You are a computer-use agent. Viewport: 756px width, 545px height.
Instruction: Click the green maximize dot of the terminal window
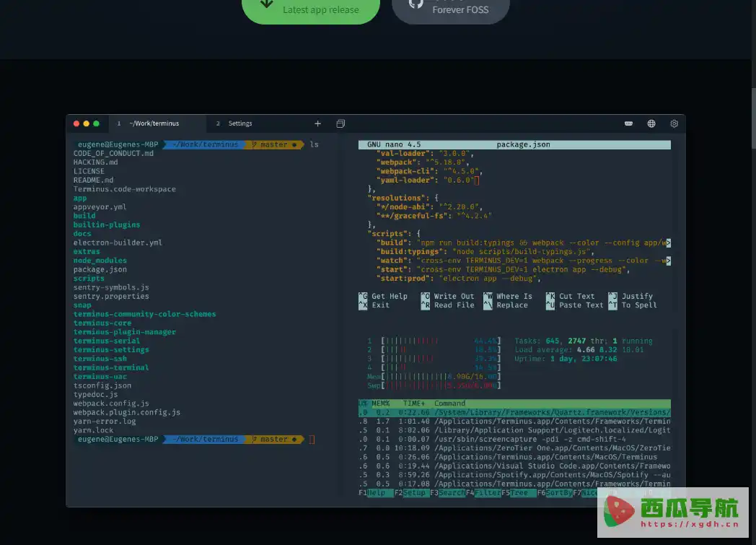97,123
